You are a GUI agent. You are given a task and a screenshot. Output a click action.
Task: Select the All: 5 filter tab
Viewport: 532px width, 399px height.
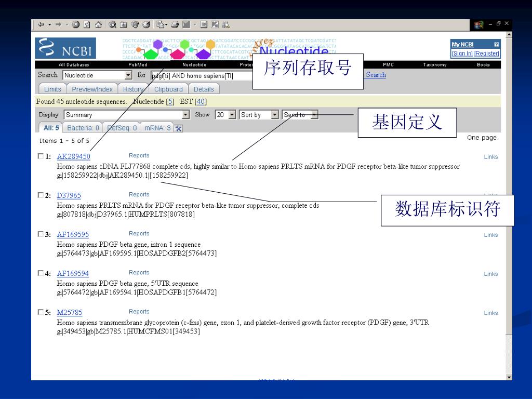click(x=51, y=128)
